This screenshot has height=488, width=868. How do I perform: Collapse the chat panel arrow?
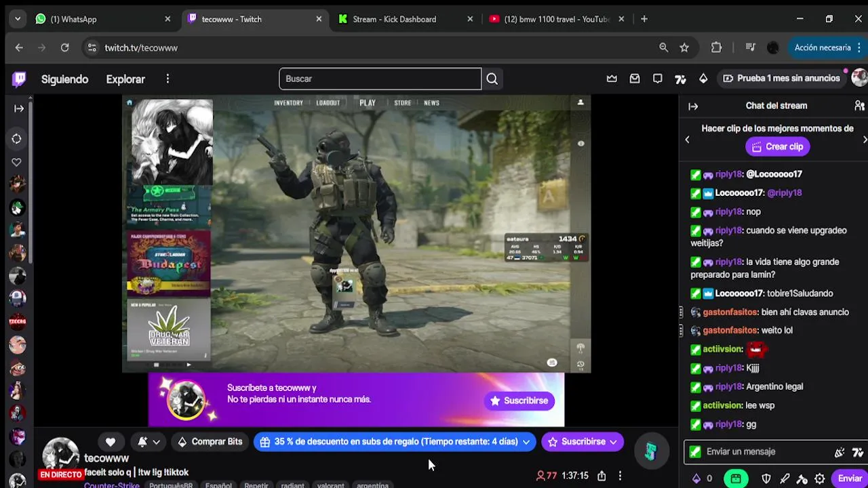pos(693,106)
